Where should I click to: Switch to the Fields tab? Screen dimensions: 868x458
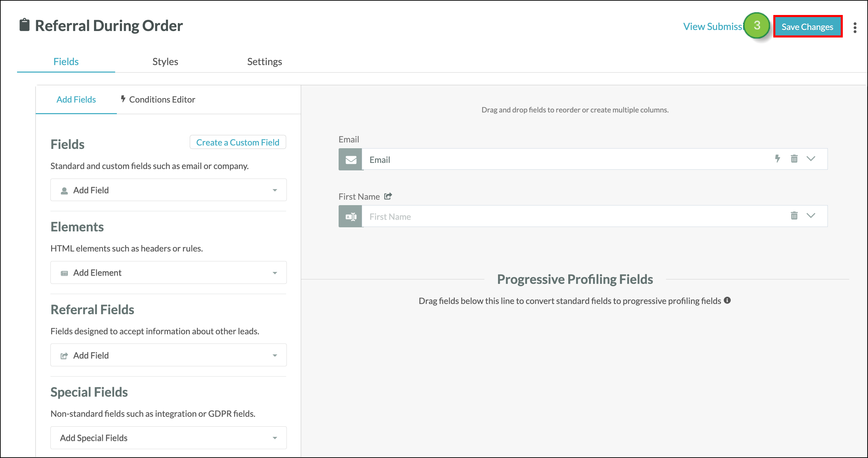(x=66, y=62)
